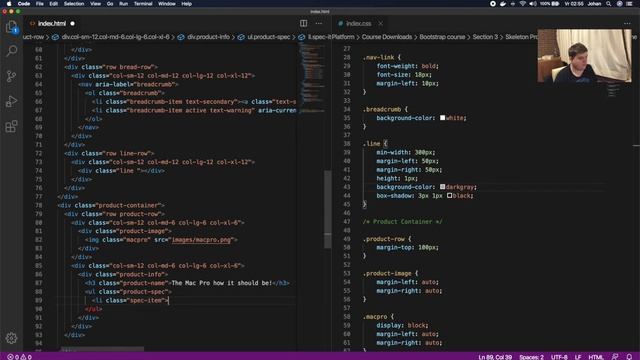Open the Explorer view in activity bar
This screenshot has width=640, height=360.
[11, 27]
